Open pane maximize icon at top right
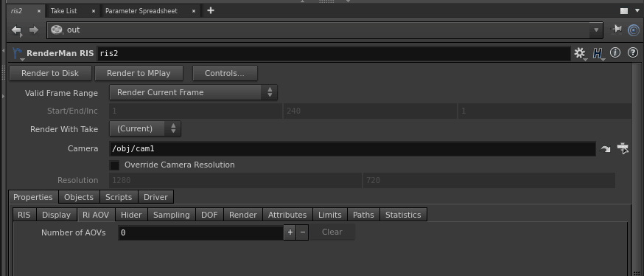The height and width of the screenshot is (276, 644). tap(624, 11)
